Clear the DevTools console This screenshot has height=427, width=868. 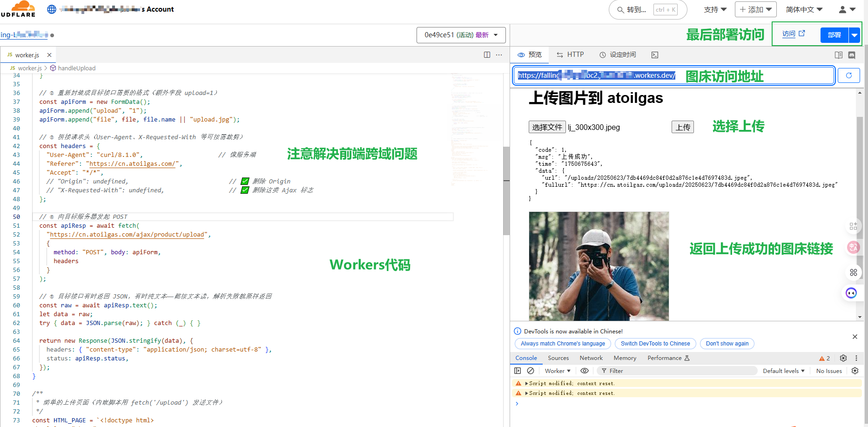tap(531, 371)
